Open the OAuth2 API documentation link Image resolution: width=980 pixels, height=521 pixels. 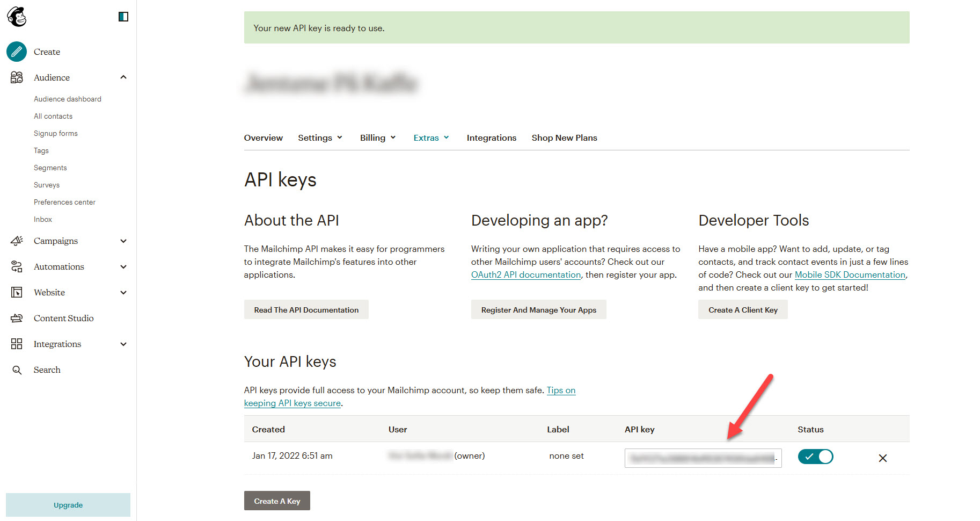pos(525,275)
